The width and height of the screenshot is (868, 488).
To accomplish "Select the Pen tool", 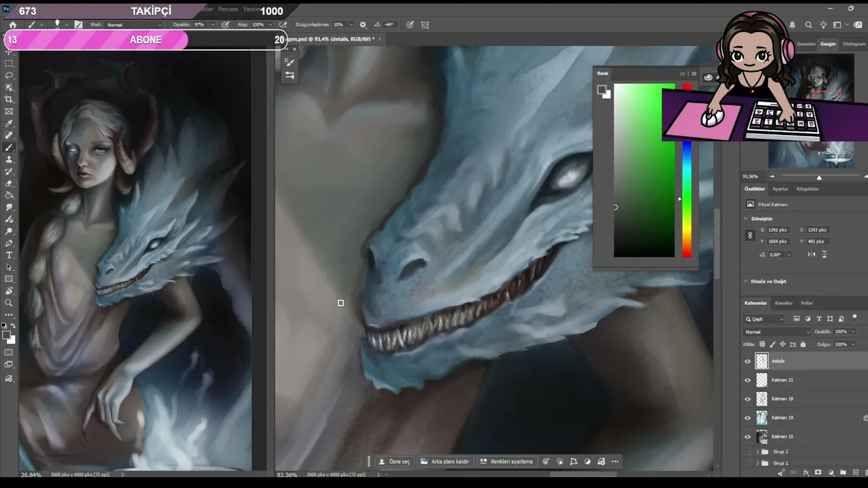I will coord(9,243).
